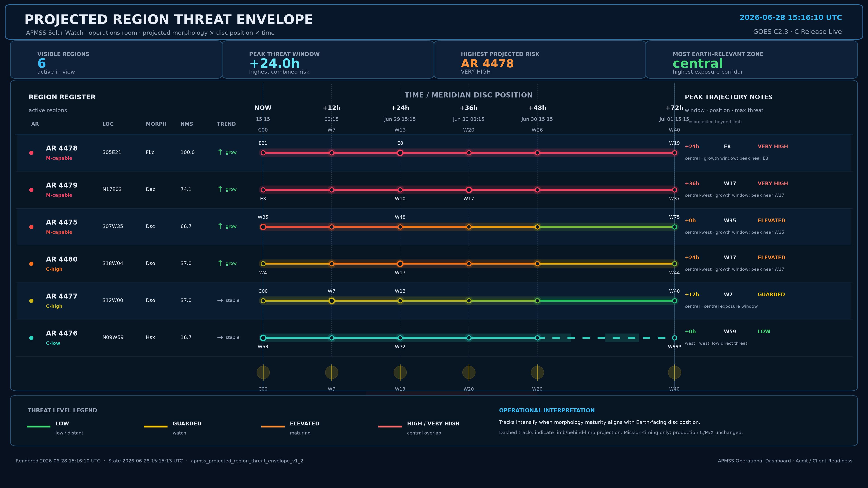Viewport: 868px width, 488px height.
Task: Click the W20 solar disc icon
Action: (469, 373)
